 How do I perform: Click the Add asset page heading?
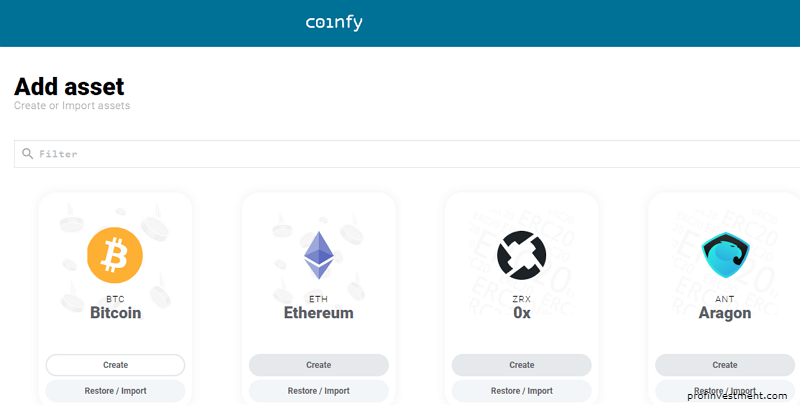click(69, 87)
